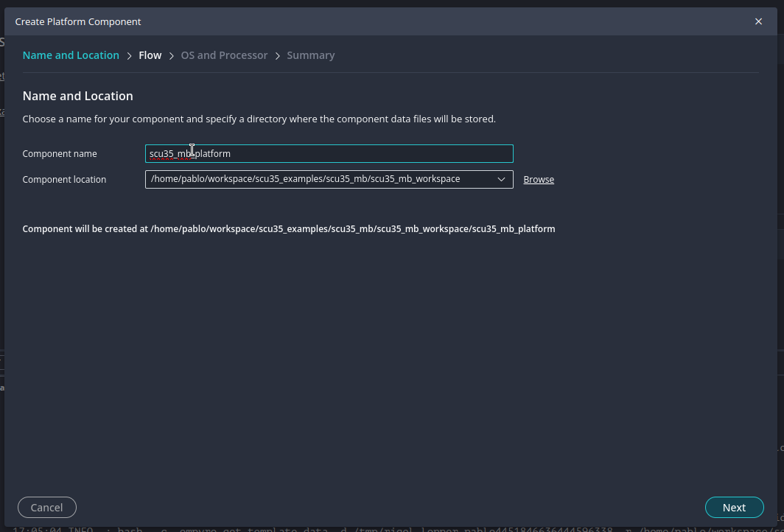Close the Create Platform Component dialog
The height and width of the screenshot is (532, 784).
(x=758, y=21)
